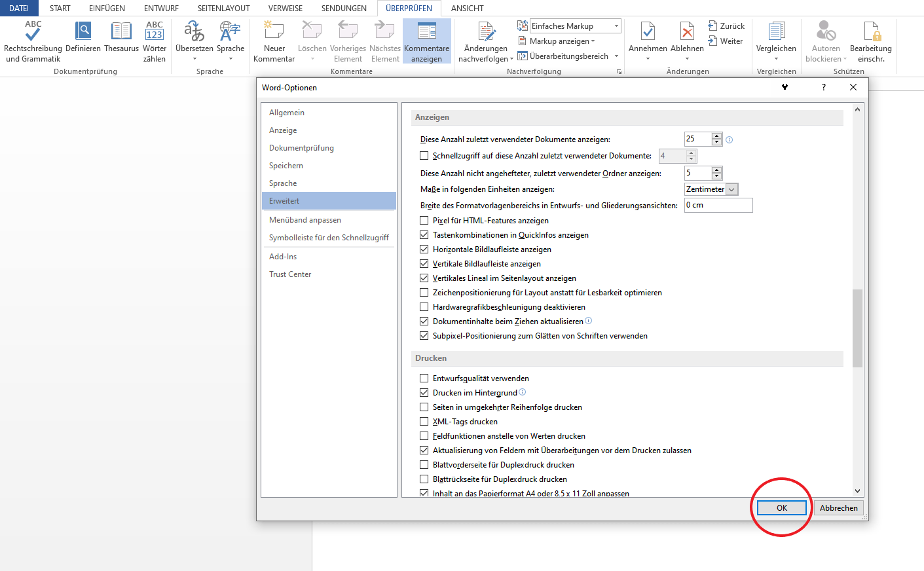Click the Annehmen change icon
The height and width of the screenshot is (571, 924).
[648, 33]
